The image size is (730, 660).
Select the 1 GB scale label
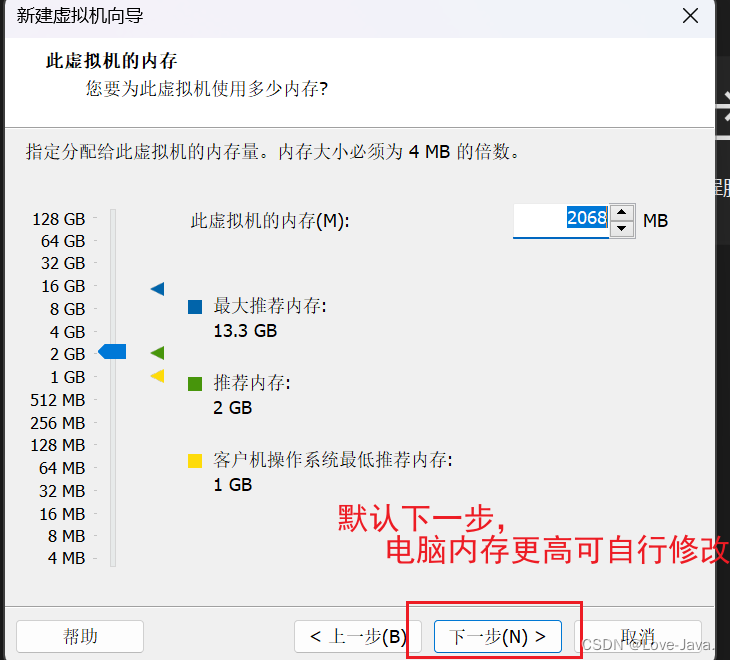[x=68, y=377]
